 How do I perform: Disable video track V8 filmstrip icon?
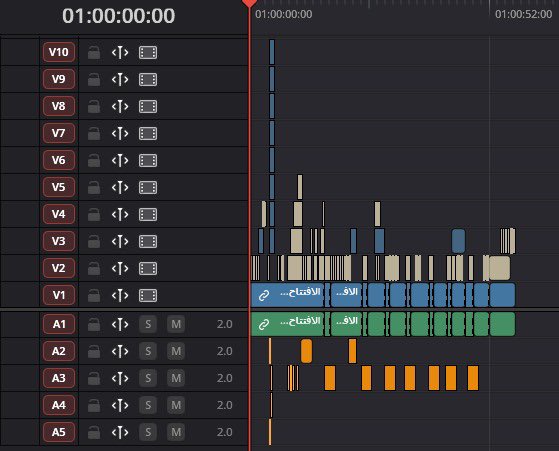click(x=148, y=107)
